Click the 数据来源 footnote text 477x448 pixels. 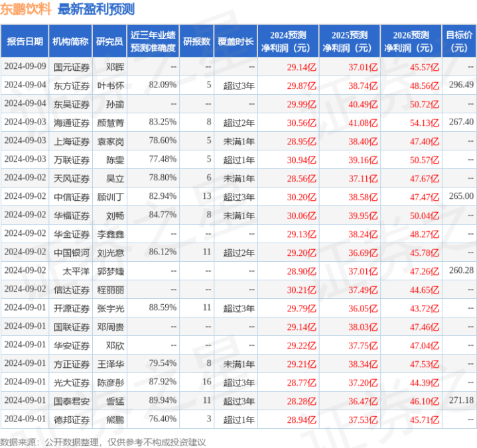coord(103,442)
